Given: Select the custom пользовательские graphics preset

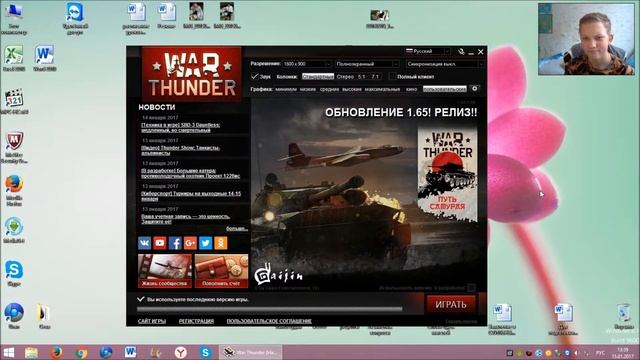Looking at the screenshot, I should point(444,89).
